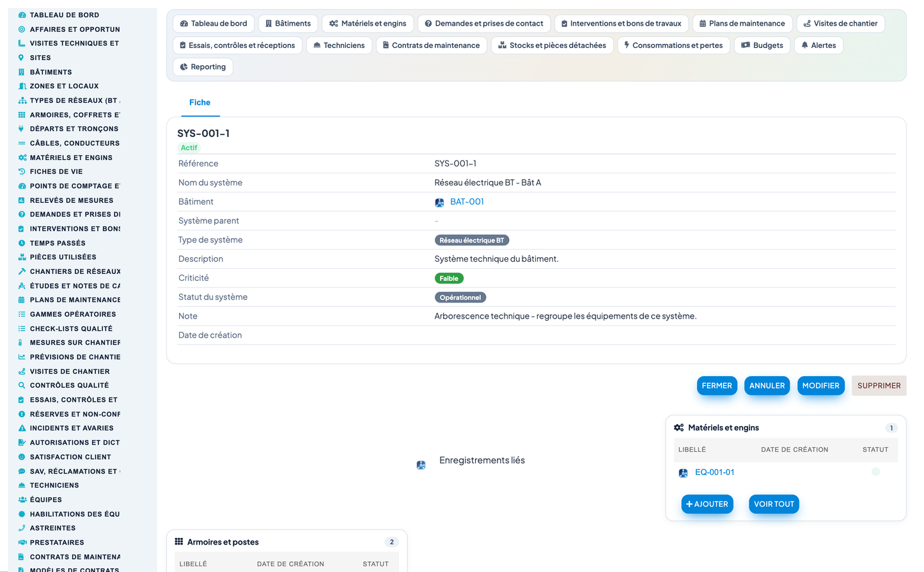The width and height of the screenshot is (924, 572).
Task: Click the EQ-001-01 record icon
Action: coord(683,473)
